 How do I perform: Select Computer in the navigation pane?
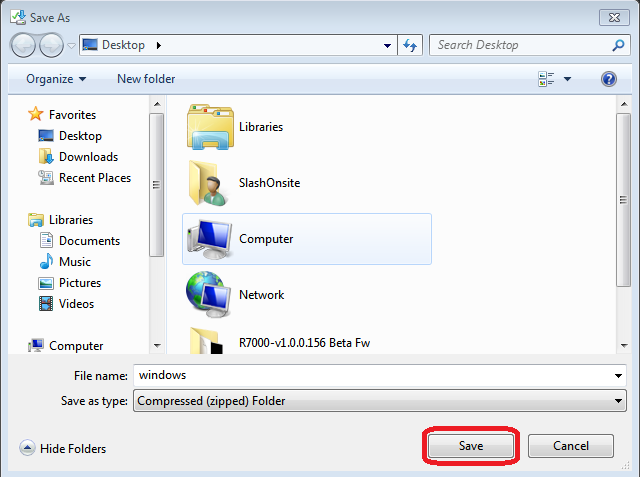pos(76,346)
